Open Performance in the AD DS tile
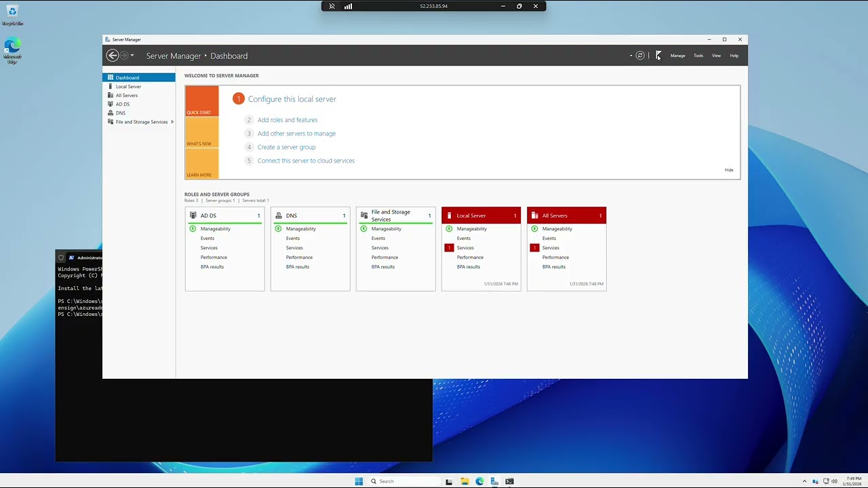The height and width of the screenshot is (488, 868). click(x=214, y=257)
